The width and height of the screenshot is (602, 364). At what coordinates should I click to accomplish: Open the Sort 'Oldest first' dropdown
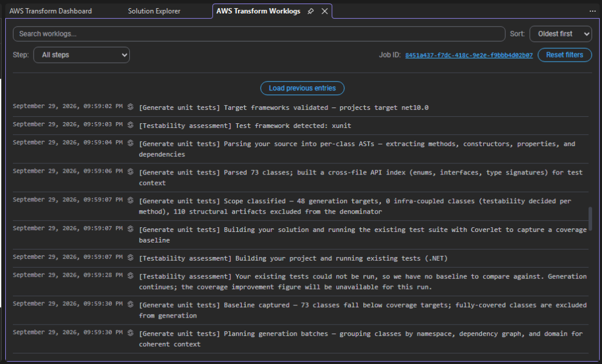coord(560,33)
